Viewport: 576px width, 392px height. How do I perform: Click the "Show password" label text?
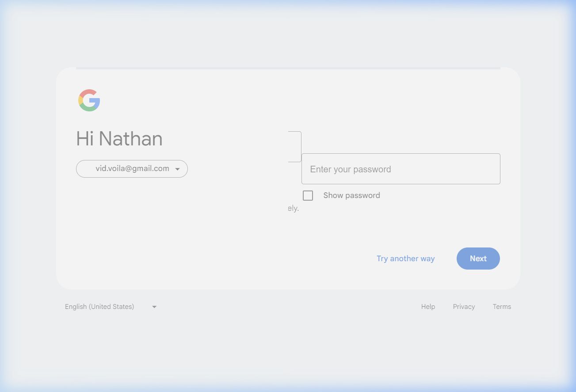coord(351,195)
